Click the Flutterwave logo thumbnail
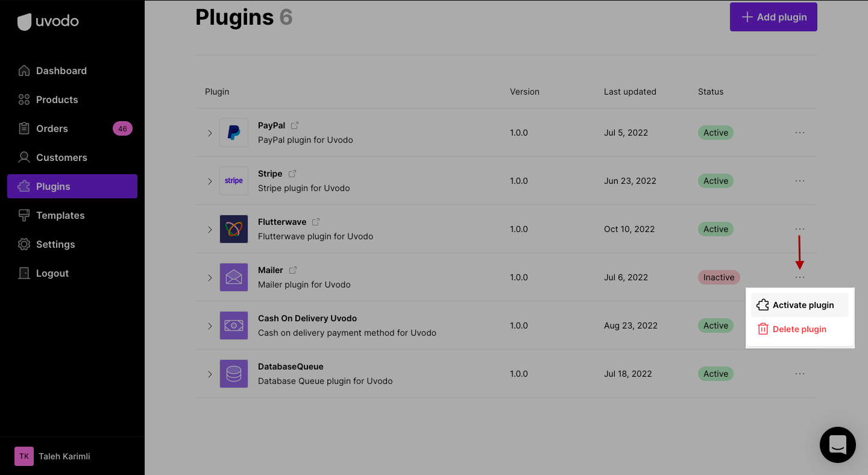Viewport: 868px width, 475px height. click(x=234, y=229)
